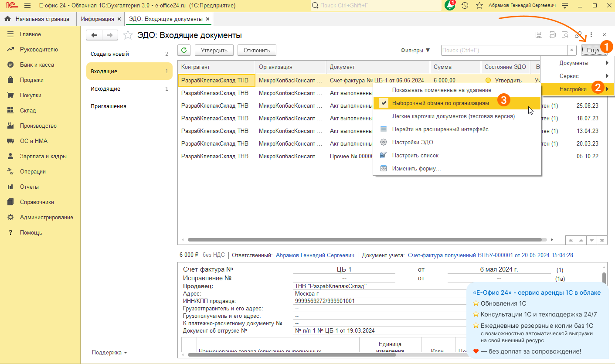
Task: Open the history clock icon
Action: click(465, 6)
